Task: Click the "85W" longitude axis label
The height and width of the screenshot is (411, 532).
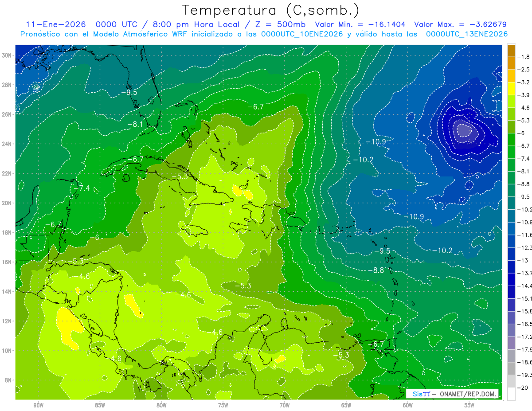Action: point(100,405)
